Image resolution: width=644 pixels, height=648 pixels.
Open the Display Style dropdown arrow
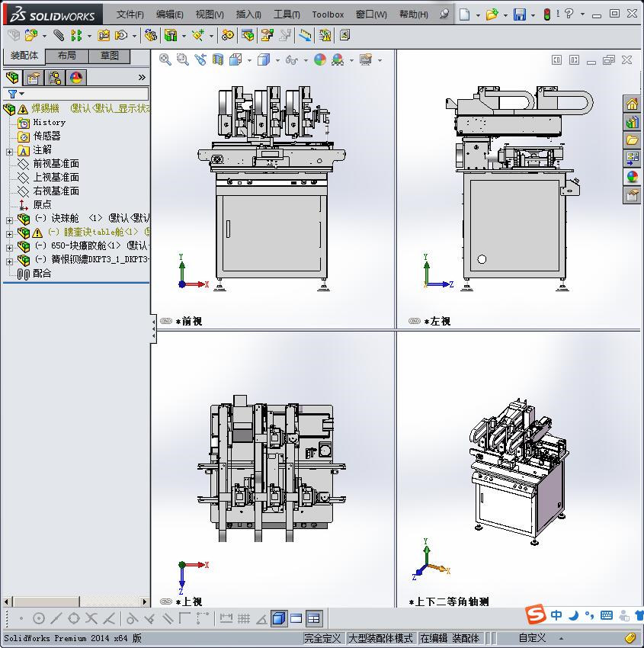coord(277,59)
